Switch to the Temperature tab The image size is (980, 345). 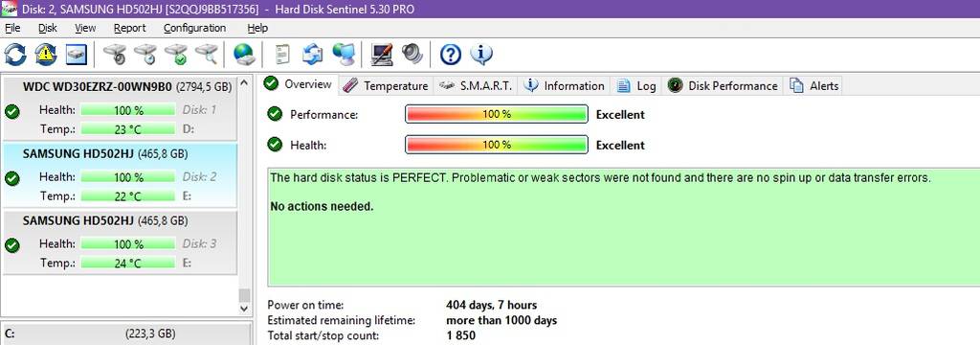(x=387, y=86)
